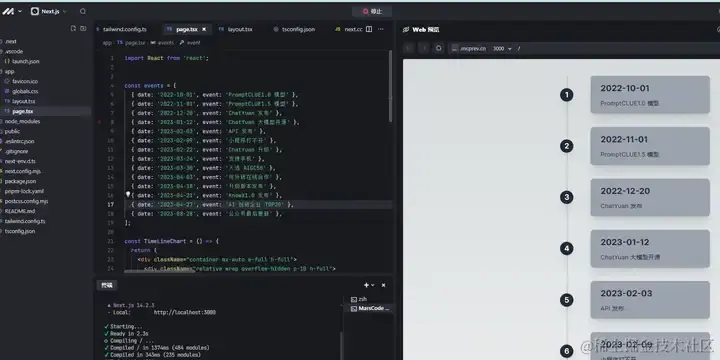
Task: Click the Web preview panel icon
Action: (x=405, y=30)
